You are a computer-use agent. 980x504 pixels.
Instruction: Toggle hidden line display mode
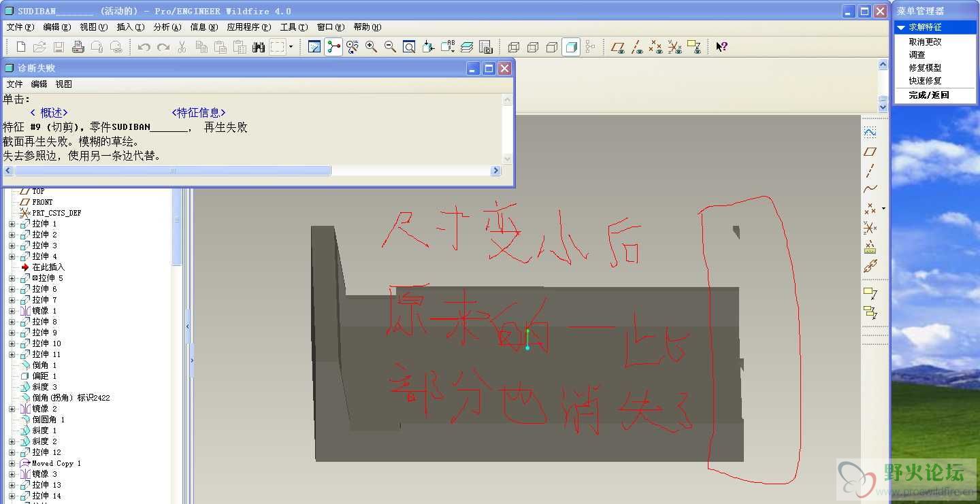[x=533, y=47]
